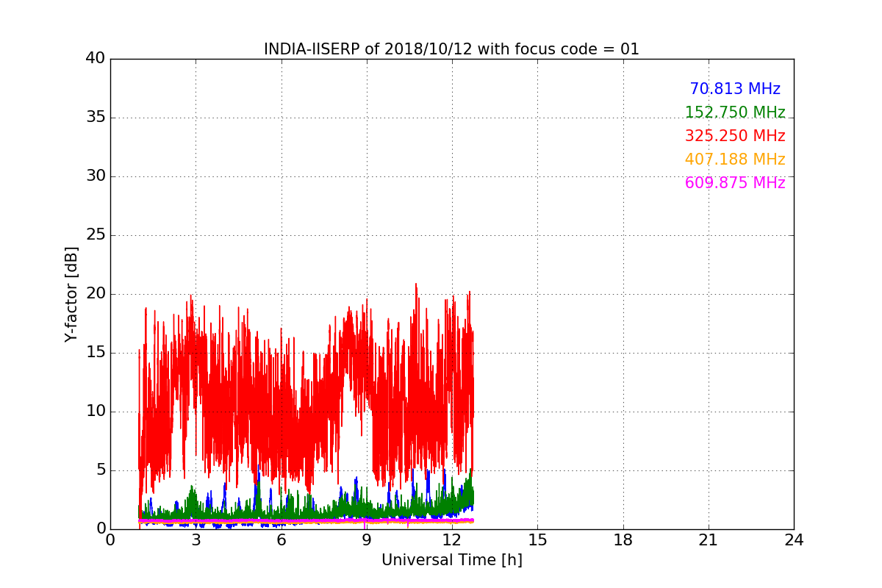Image resolution: width=882 pixels, height=588 pixels.
Task: Click the y-axis tick label 30
Action: pyautogui.click(x=96, y=176)
